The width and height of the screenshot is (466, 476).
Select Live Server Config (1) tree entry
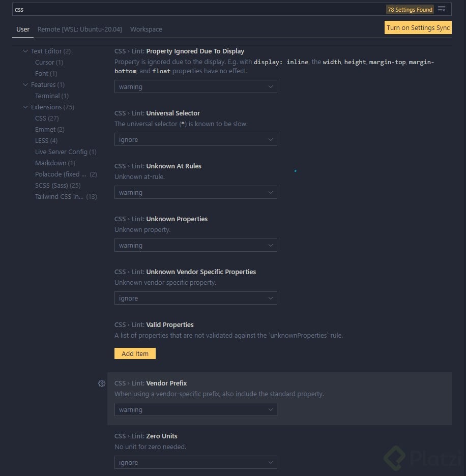coord(66,152)
